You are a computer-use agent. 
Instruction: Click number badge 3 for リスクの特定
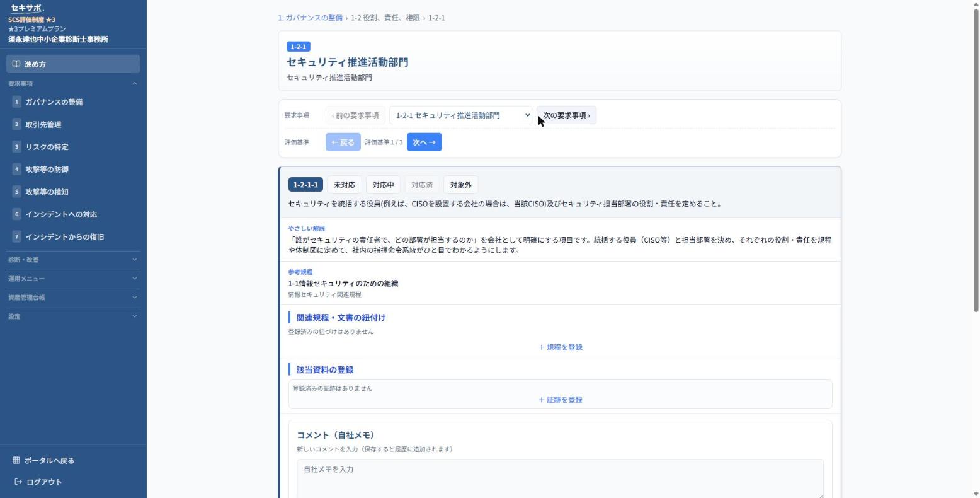(x=17, y=146)
